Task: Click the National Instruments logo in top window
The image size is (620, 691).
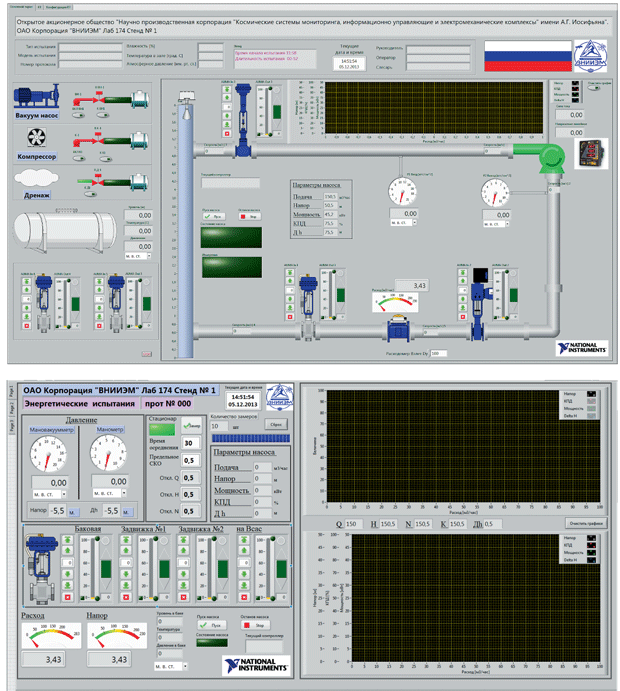Action: click(582, 348)
